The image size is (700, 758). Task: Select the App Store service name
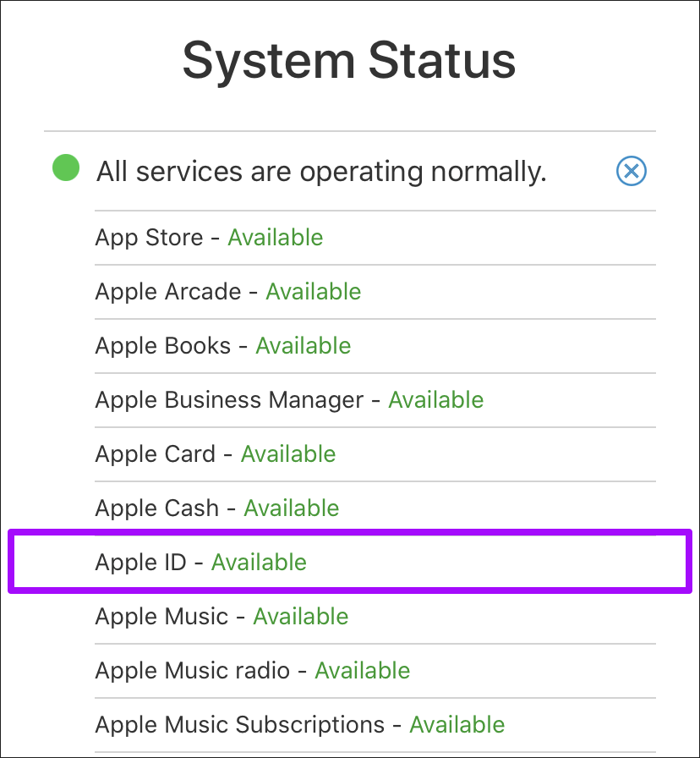point(149,237)
